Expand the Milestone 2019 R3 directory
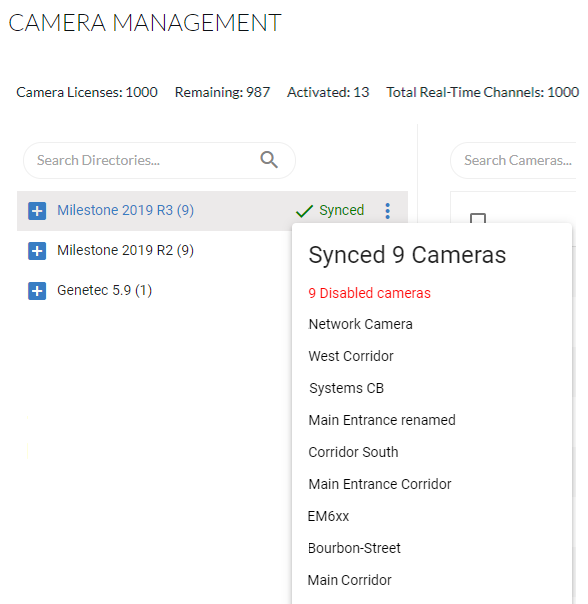 point(37,211)
